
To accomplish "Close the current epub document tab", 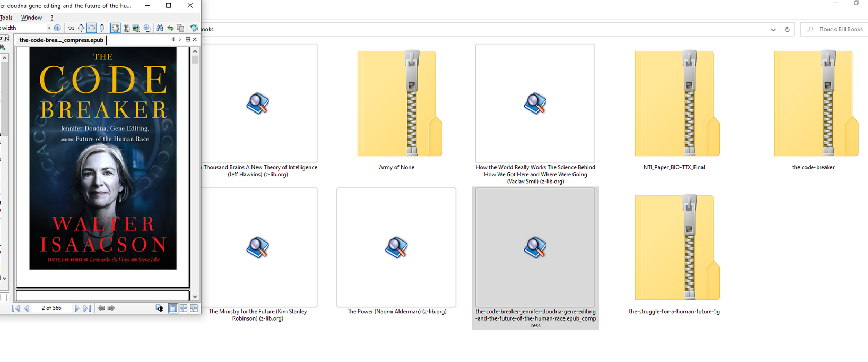I will [x=195, y=39].
